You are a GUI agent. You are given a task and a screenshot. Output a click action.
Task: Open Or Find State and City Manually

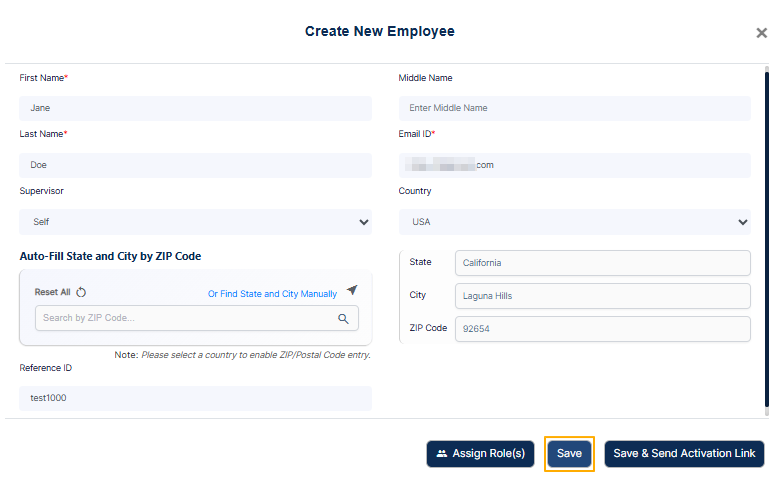pyautogui.click(x=272, y=294)
